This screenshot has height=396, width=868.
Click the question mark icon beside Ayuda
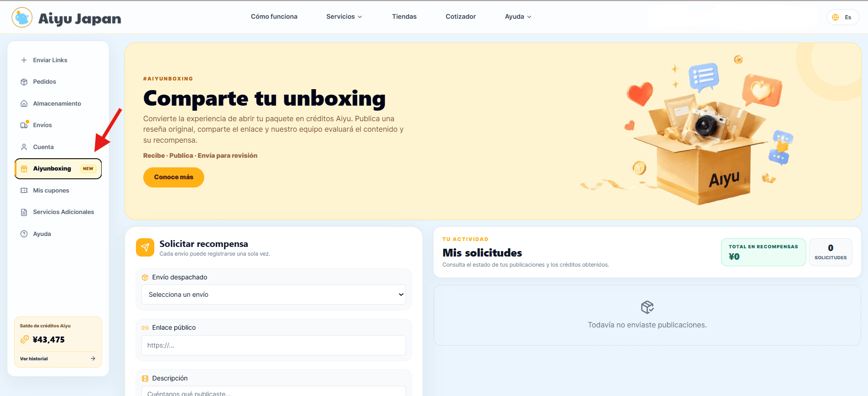24,234
